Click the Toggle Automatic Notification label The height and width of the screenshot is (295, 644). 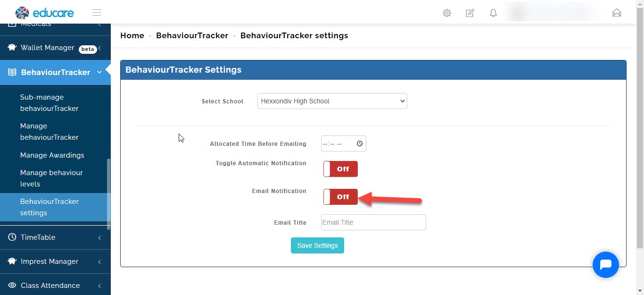261,163
